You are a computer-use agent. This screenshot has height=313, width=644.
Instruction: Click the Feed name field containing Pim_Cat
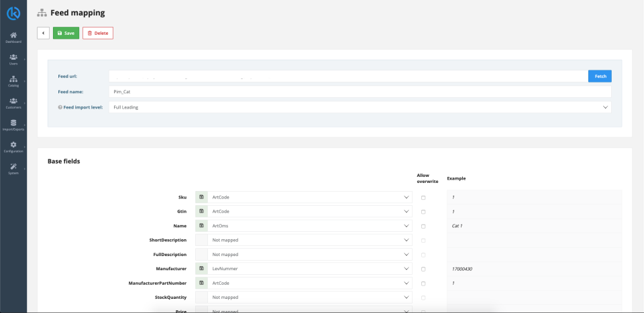tap(360, 91)
